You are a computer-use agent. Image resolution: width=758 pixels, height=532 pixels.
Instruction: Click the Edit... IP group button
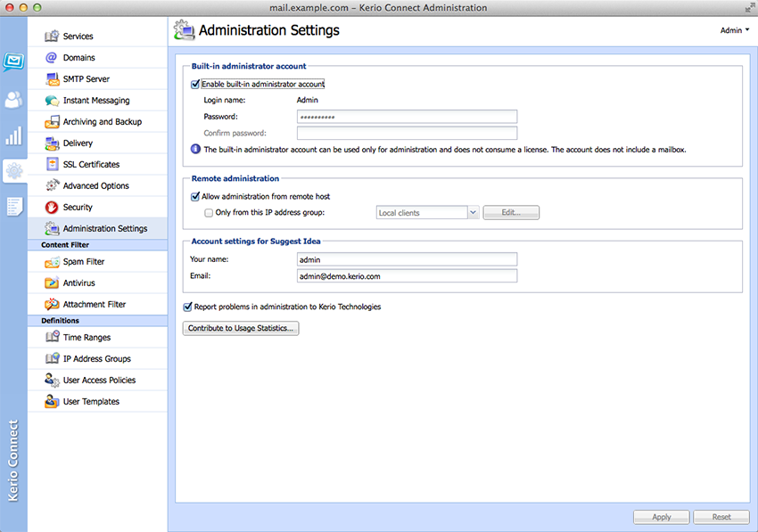(x=511, y=213)
